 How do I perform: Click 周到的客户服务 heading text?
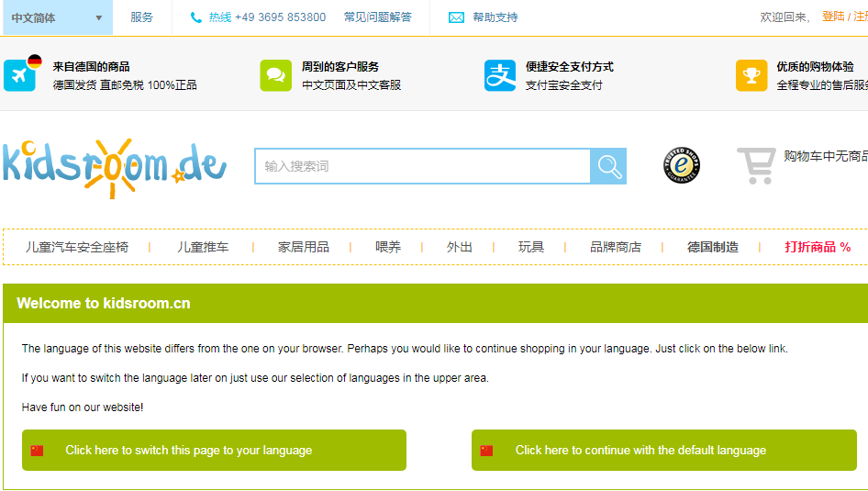pos(340,66)
